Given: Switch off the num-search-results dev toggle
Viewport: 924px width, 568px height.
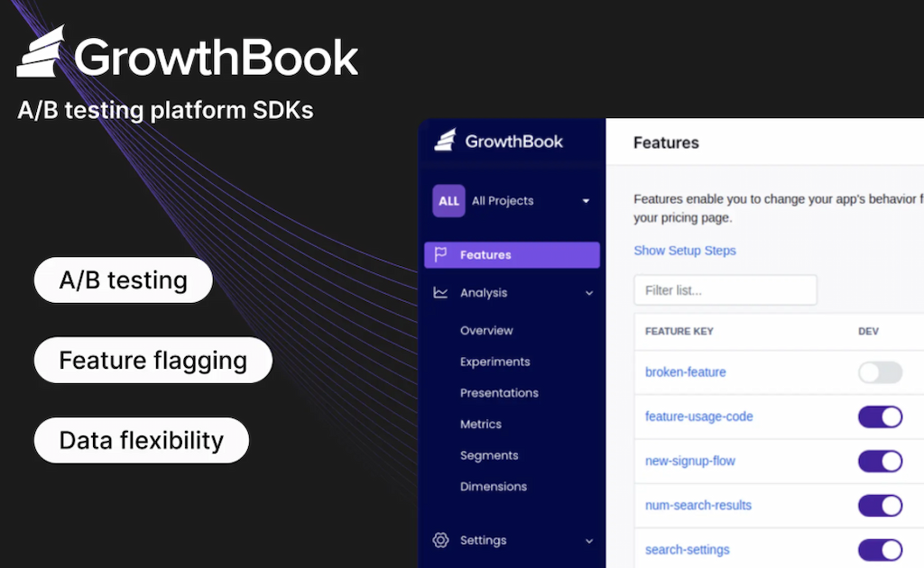Looking at the screenshot, I should pyautogui.click(x=880, y=505).
